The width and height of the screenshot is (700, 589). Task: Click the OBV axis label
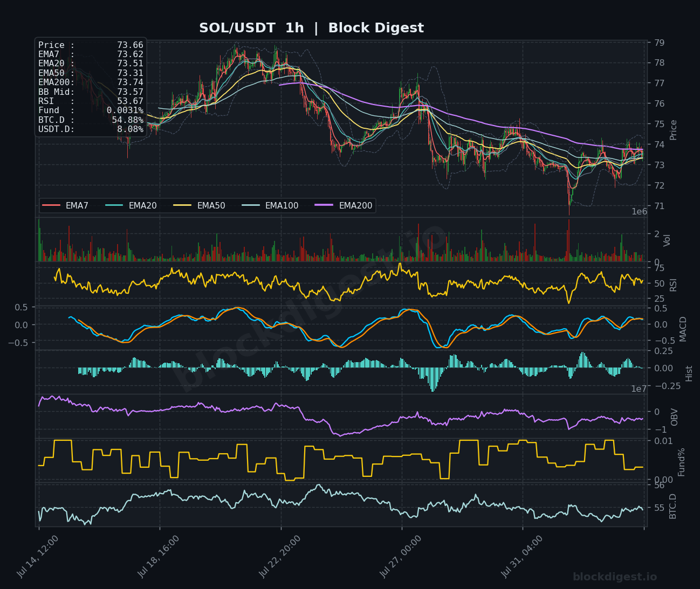click(675, 417)
